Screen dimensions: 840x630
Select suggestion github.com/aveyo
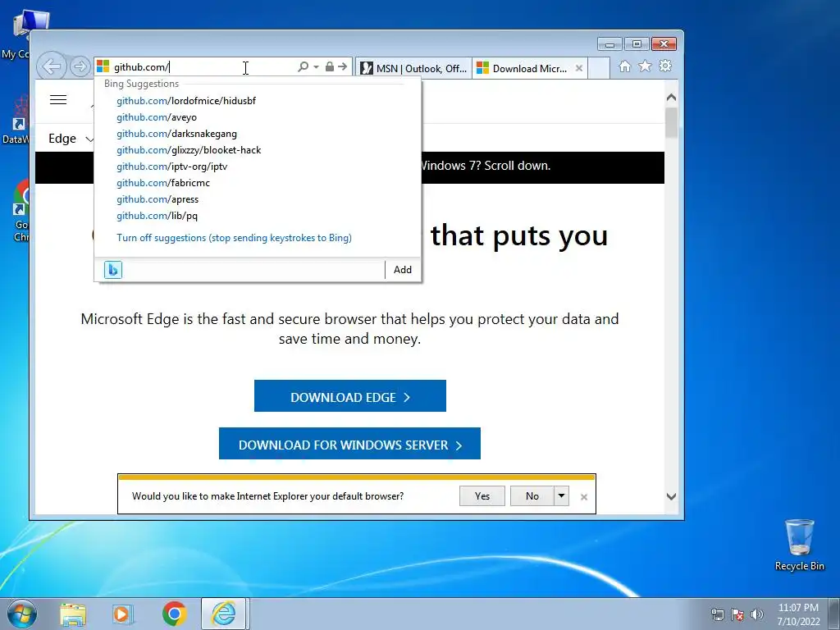(x=157, y=117)
